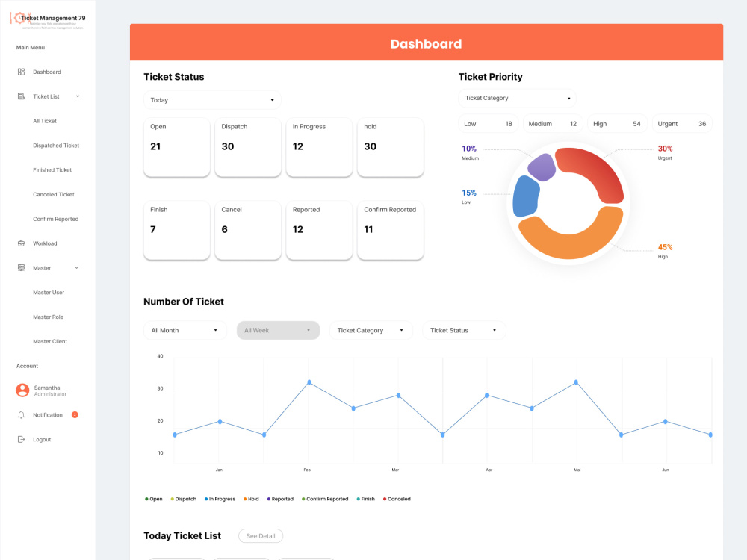
Task: Open Dispatched Ticket submenu item
Action: (x=56, y=146)
